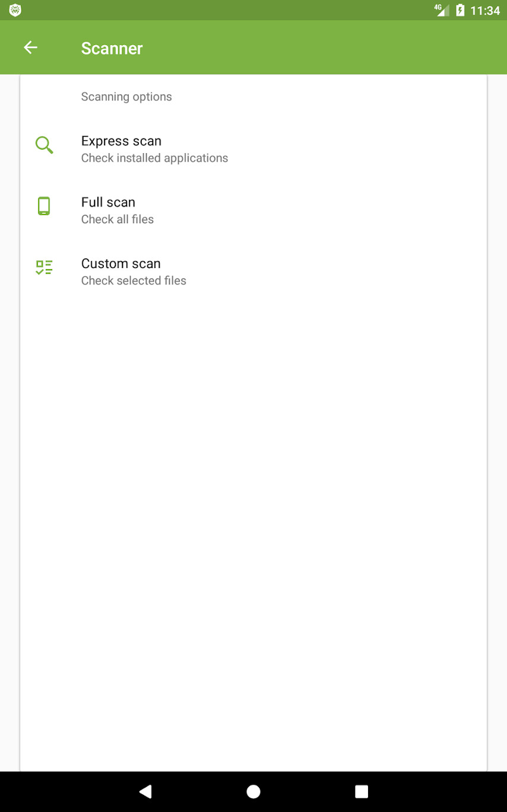Tap the back arrow in Scanner header
507x812 pixels.
(x=30, y=48)
